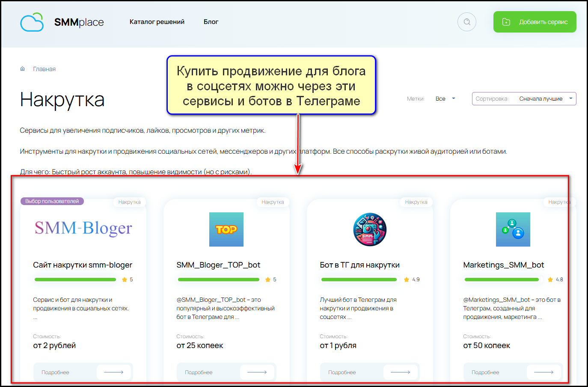Click Подробнее on the SMM_Bloger_TOP_bot card
588x387 pixels.
click(198, 372)
